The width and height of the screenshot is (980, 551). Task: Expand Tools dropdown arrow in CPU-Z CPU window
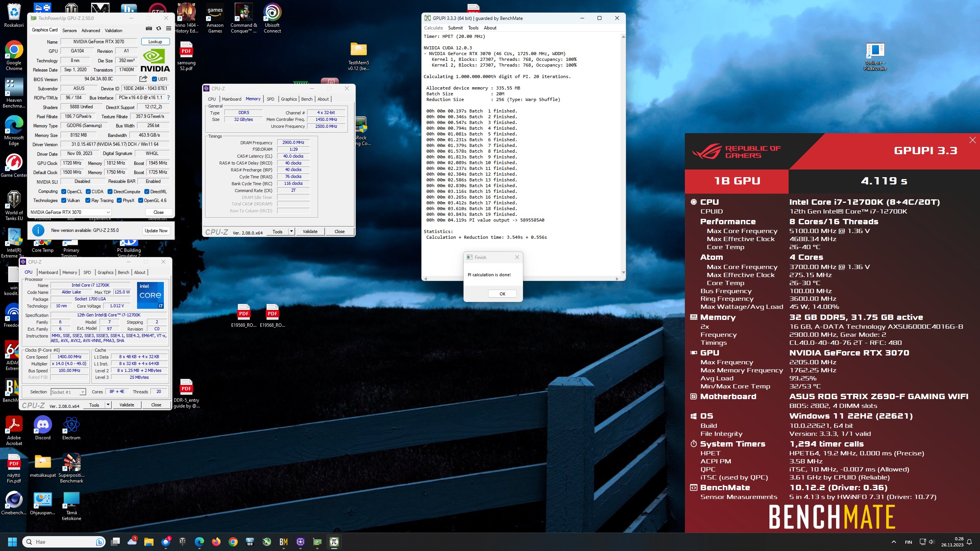click(108, 405)
